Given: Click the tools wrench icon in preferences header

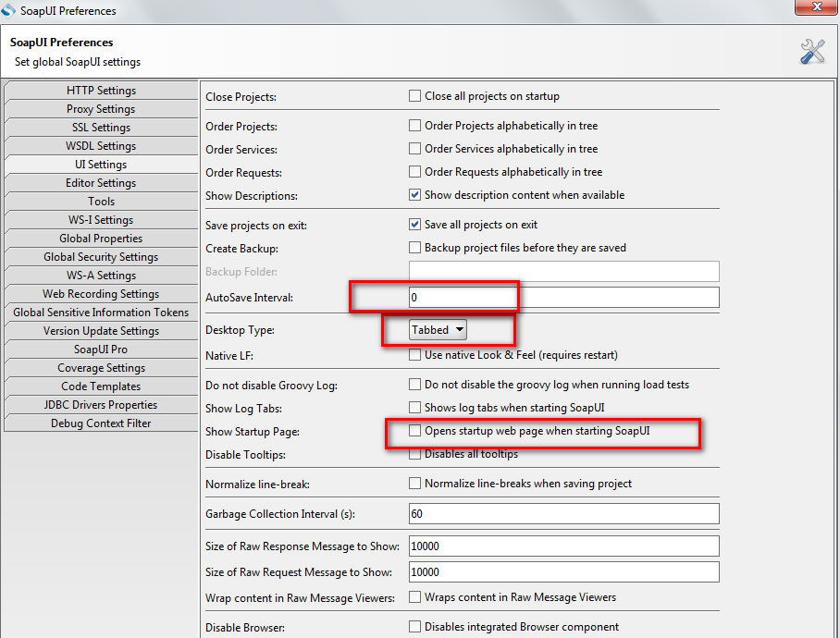Looking at the screenshot, I should [812, 52].
